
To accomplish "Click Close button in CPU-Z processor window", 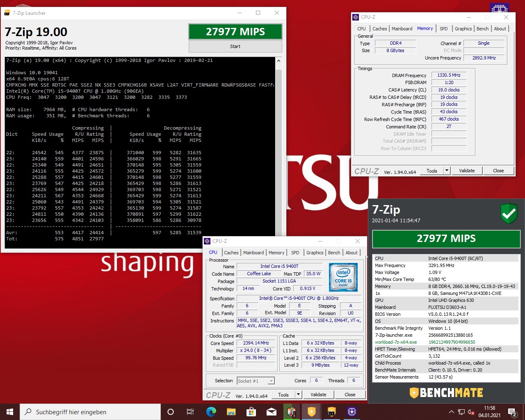I will click(x=350, y=395).
